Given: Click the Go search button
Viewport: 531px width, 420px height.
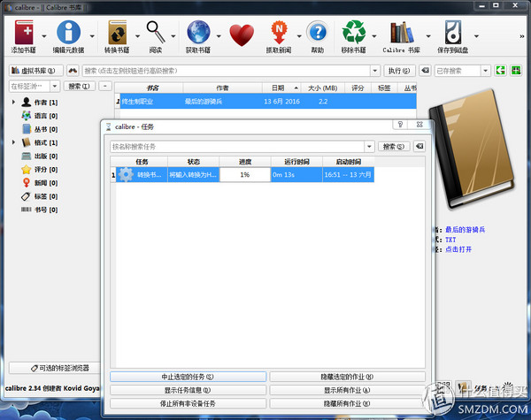Looking at the screenshot, I should pos(399,71).
